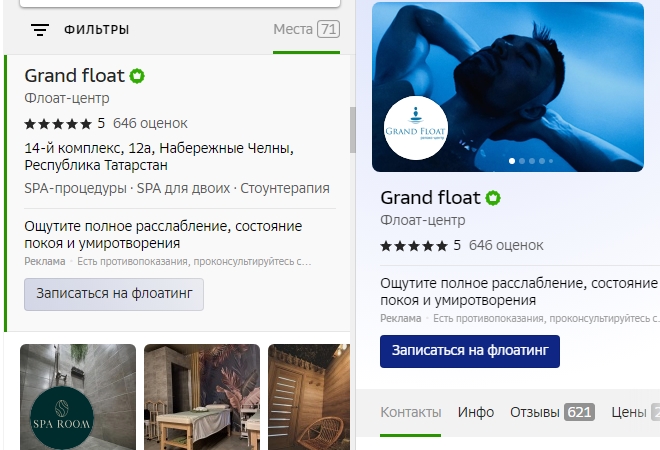Open the wooden sauna photo thumbnail
Image resolution: width=660 pixels, height=450 pixels.
click(x=308, y=396)
